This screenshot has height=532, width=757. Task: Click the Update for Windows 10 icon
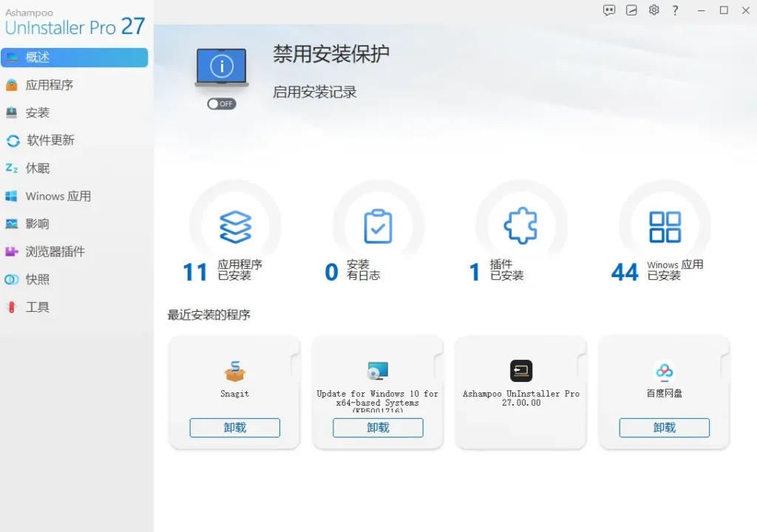(x=378, y=371)
